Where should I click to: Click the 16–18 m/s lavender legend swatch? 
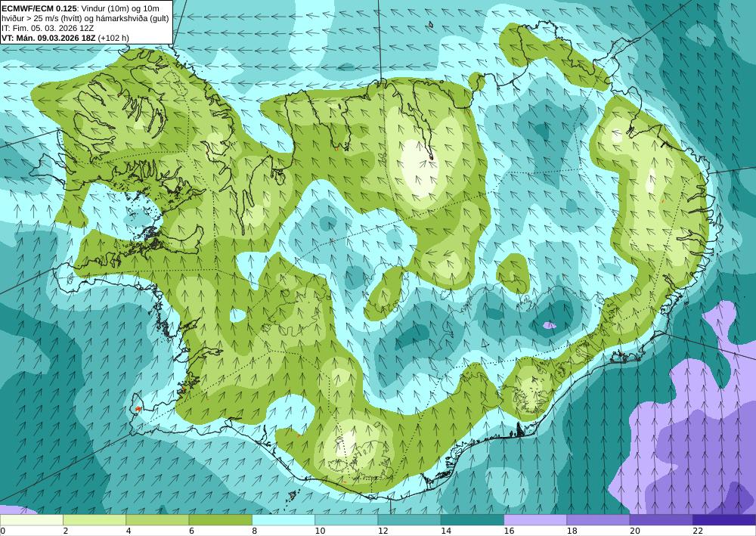point(535,520)
